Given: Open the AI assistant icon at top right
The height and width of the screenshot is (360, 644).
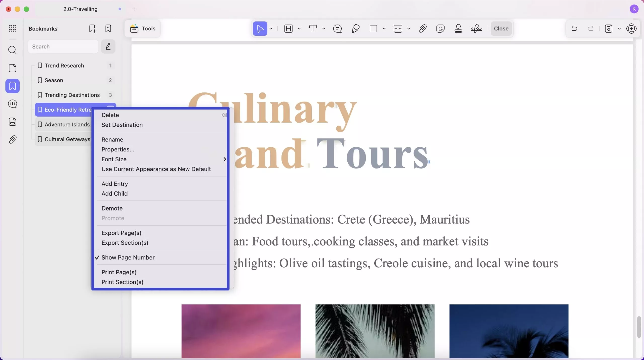Looking at the screenshot, I should pyautogui.click(x=632, y=29).
